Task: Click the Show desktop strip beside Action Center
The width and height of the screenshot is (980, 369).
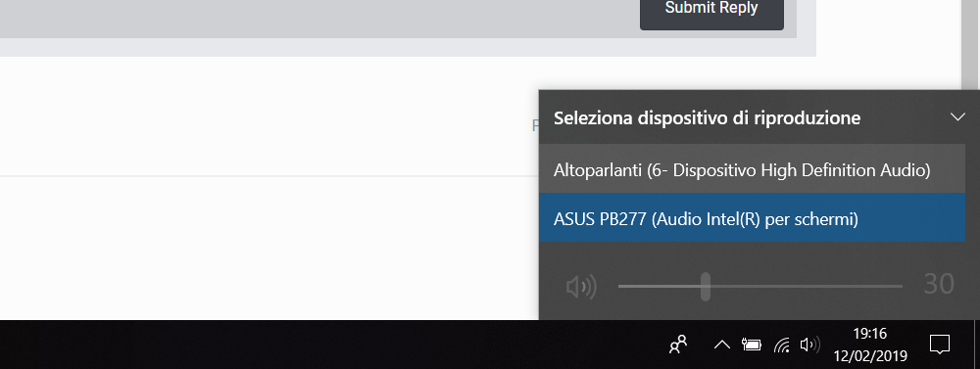Action: click(977, 345)
